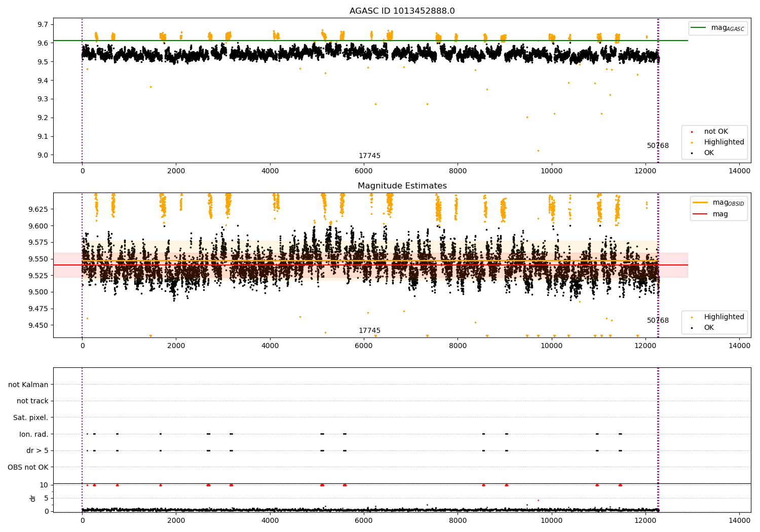Select the 'AGASC ID 1013452888.0' plot title
760x532 pixels.
coord(402,11)
